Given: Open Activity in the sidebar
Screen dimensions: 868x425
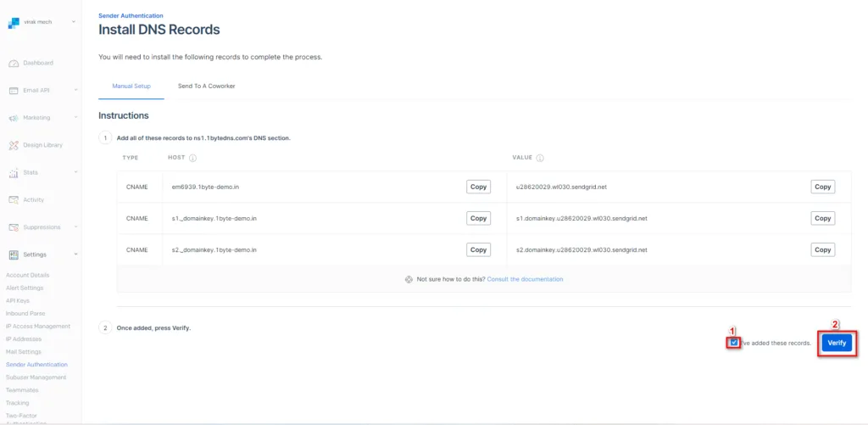Looking at the screenshot, I should click(33, 199).
